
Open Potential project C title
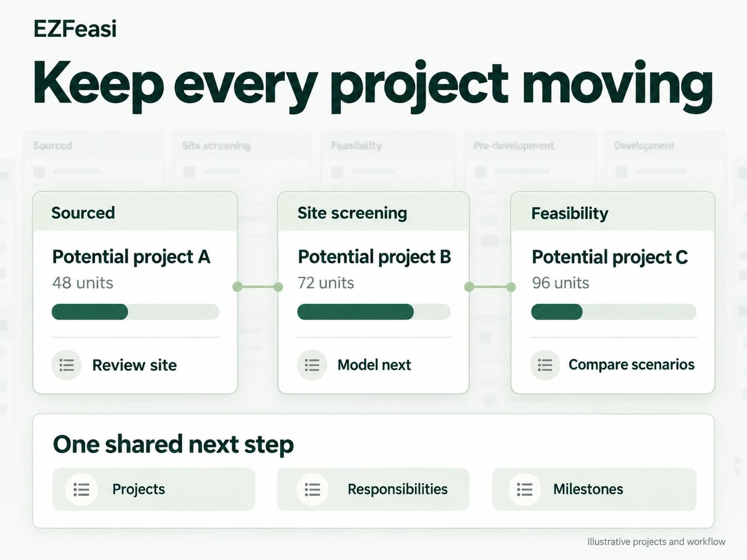pos(610,257)
